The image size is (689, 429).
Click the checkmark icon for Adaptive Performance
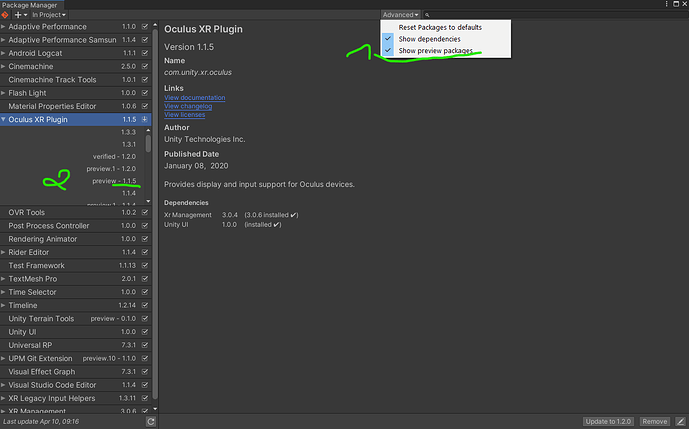pos(145,26)
